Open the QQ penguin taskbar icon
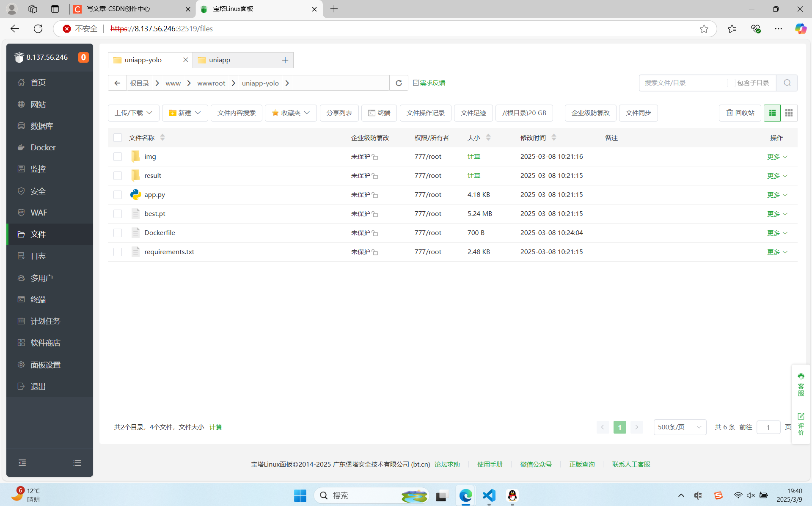The image size is (812, 506). [x=512, y=495]
